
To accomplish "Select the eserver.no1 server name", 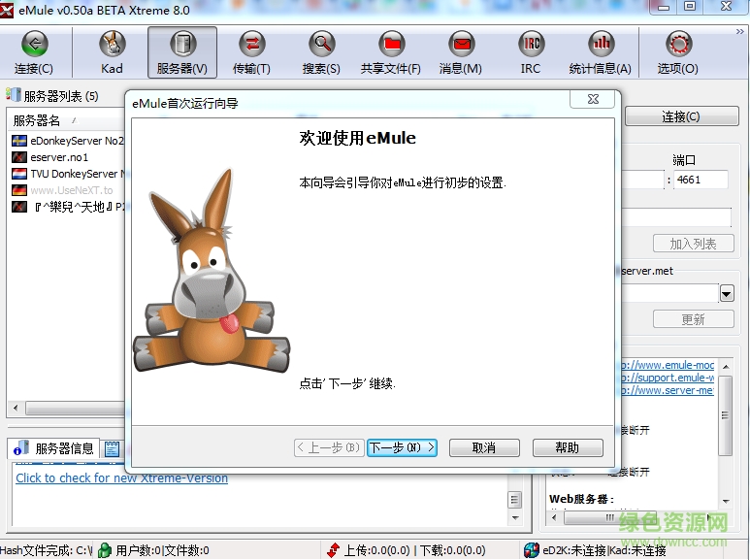I will point(59,157).
